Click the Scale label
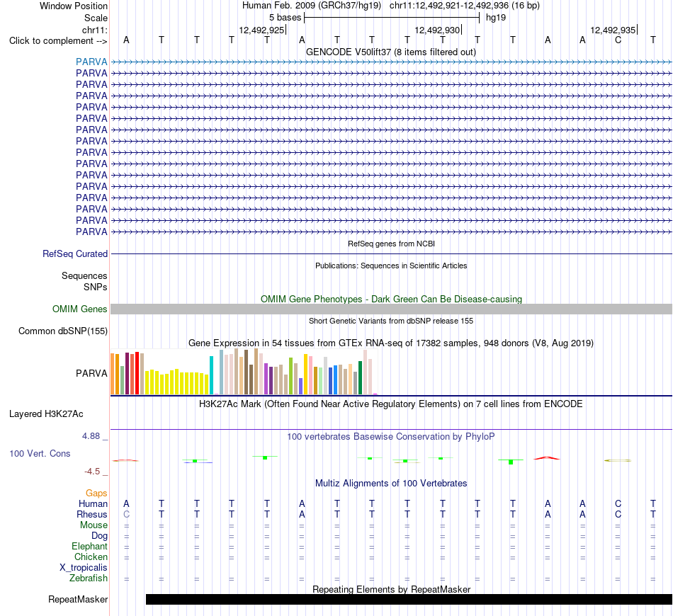The image size is (673, 616). click(x=96, y=18)
